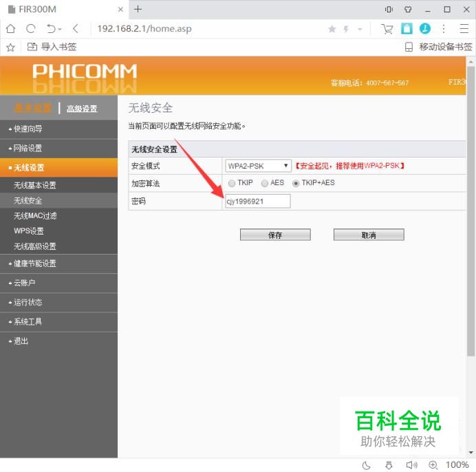Expand 云账户 menu
Viewport: 476px width, 472px height.
click(x=58, y=283)
